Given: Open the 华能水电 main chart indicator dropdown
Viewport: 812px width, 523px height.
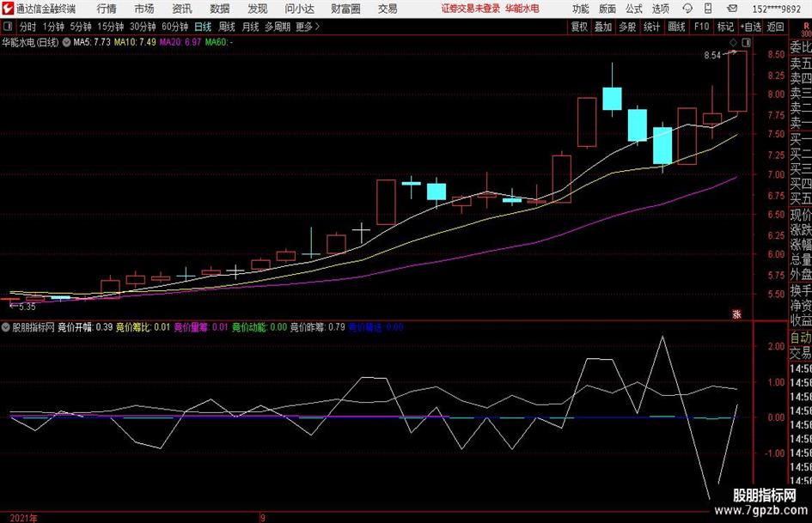Looking at the screenshot, I should pos(66,42).
